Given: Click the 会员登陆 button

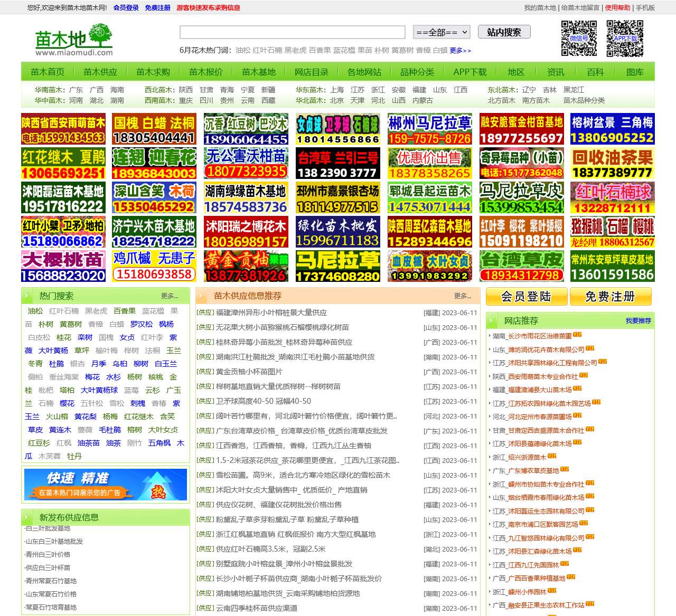Looking at the screenshot, I should [x=527, y=297].
